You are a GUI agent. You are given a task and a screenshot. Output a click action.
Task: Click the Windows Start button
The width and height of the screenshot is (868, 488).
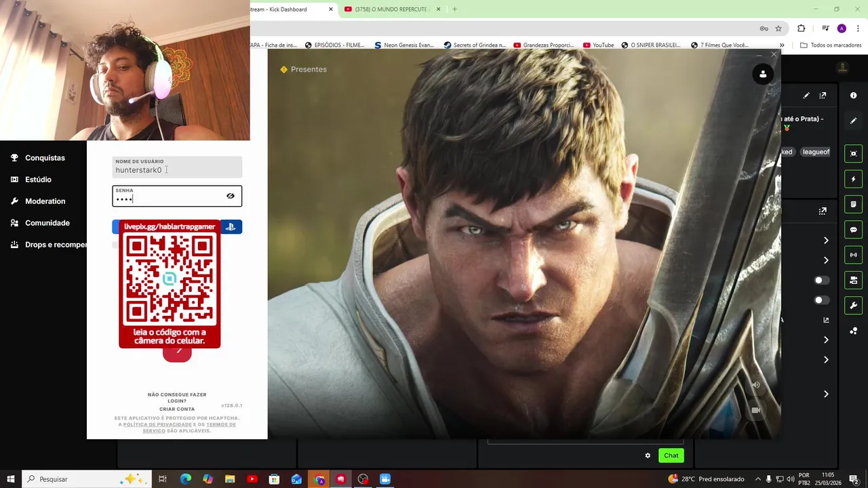[x=11, y=479]
